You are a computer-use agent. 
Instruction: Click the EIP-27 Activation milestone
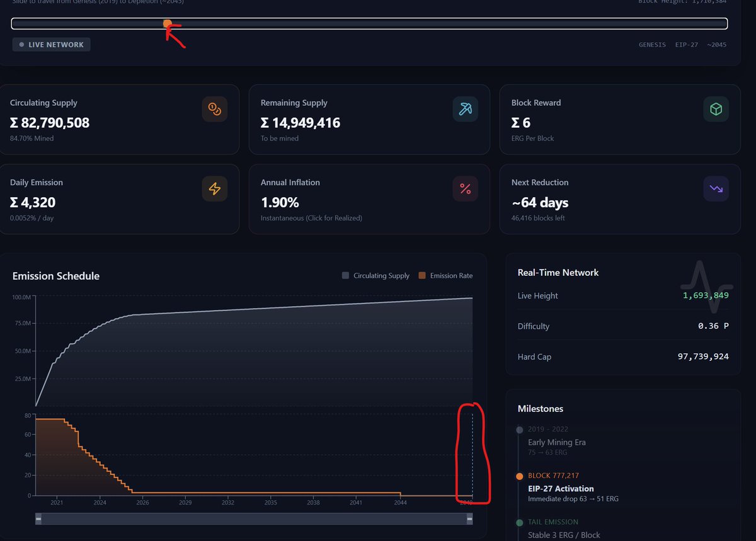[561, 488]
